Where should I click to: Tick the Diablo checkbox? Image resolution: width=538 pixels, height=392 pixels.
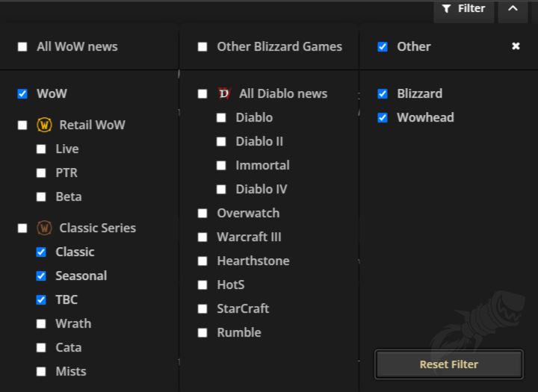coord(221,118)
